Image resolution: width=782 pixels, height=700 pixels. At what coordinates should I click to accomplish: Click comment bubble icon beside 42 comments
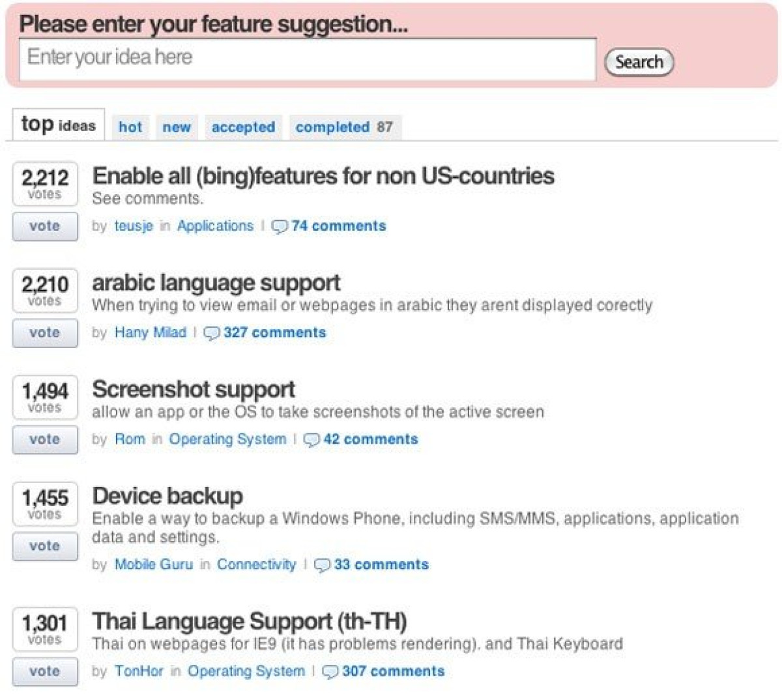click(x=311, y=440)
